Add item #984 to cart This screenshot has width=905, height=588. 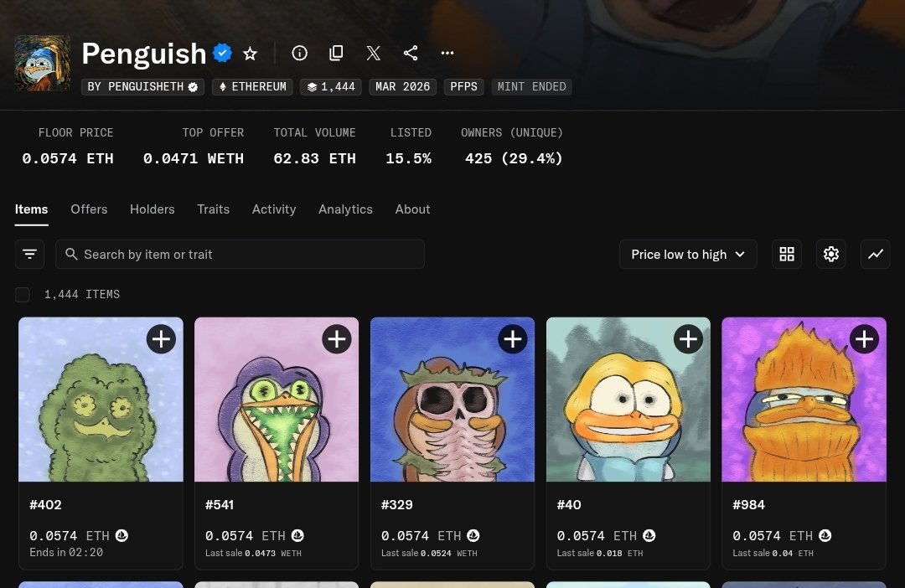[x=864, y=338]
